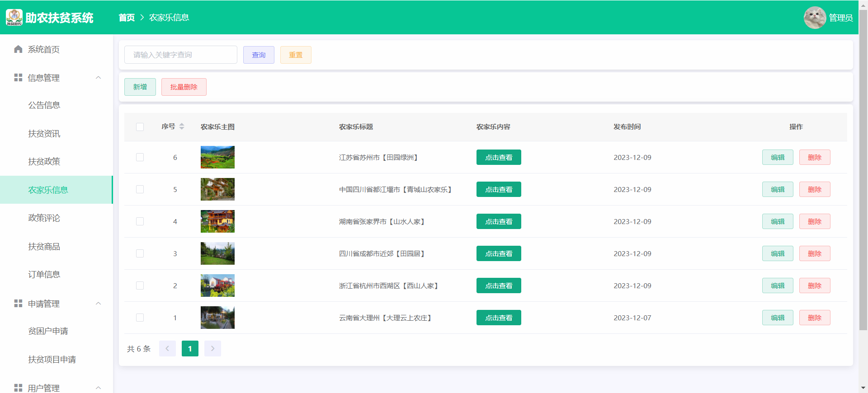Select 农家乐信息 in the sidebar
The width and height of the screenshot is (868, 393).
[x=57, y=190]
